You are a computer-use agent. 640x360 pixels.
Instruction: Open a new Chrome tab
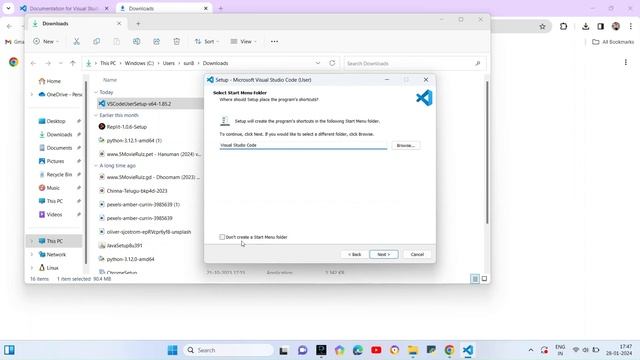click(x=220, y=8)
